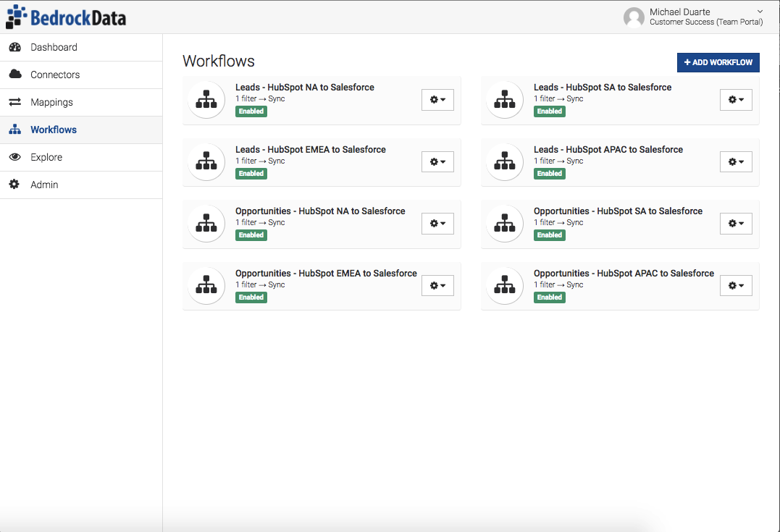Screen dimensions: 780x532
Task: Open Leads - HubSpot NA to Salesforce workflow
Action: click(x=304, y=88)
